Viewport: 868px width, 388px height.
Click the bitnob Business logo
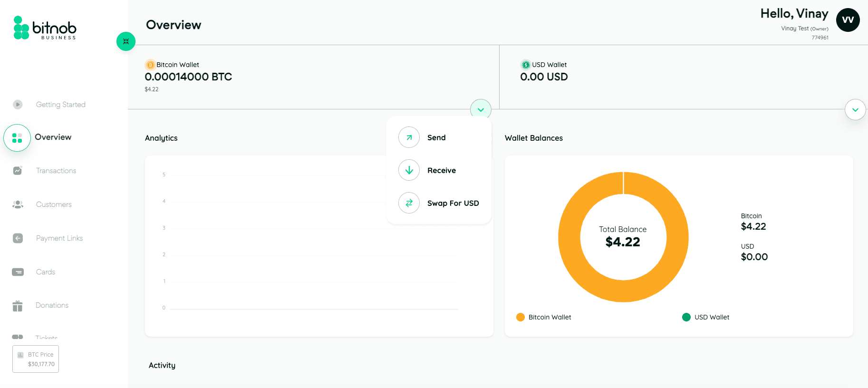pyautogui.click(x=45, y=28)
